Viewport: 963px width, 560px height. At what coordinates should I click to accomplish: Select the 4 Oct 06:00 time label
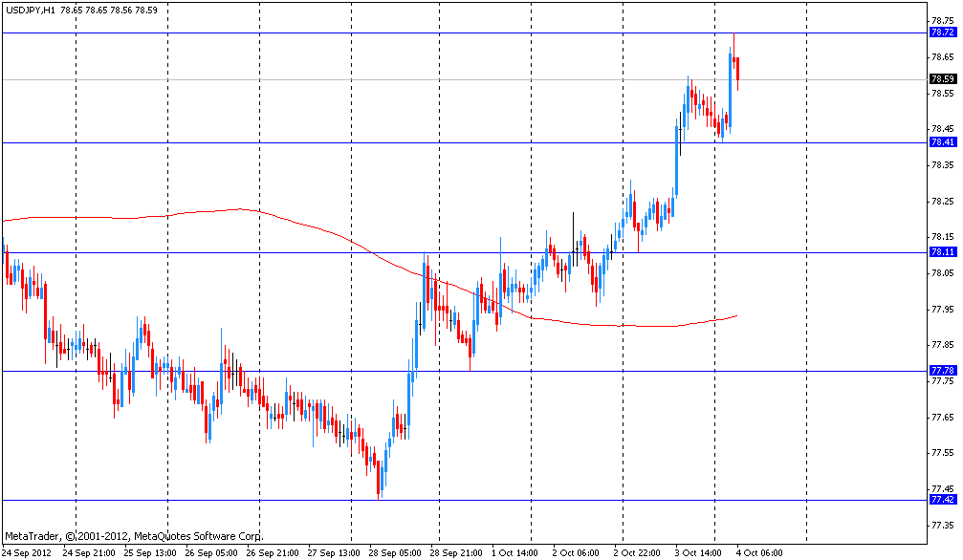pyautogui.click(x=762, y=552)
